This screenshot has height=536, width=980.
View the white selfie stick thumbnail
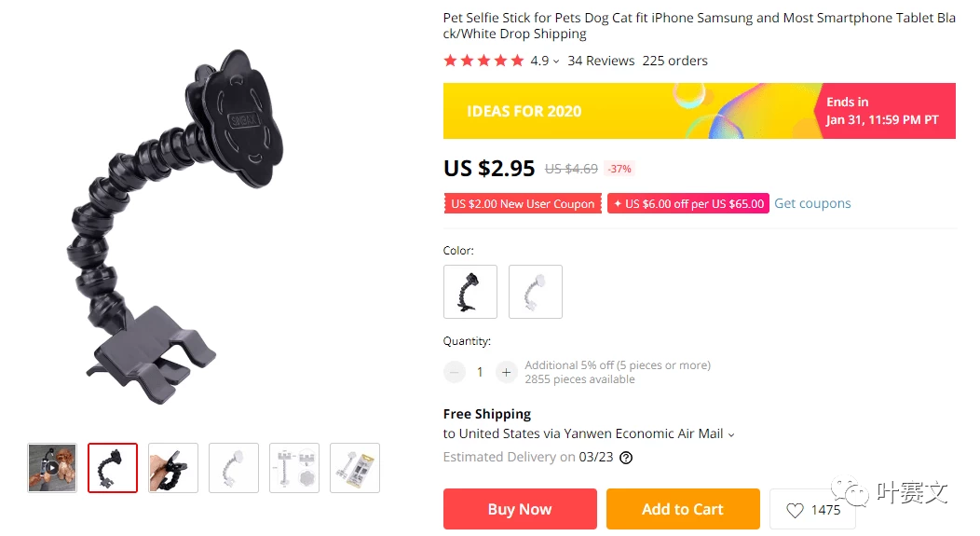pyautogui.click(x=234, y=468)
